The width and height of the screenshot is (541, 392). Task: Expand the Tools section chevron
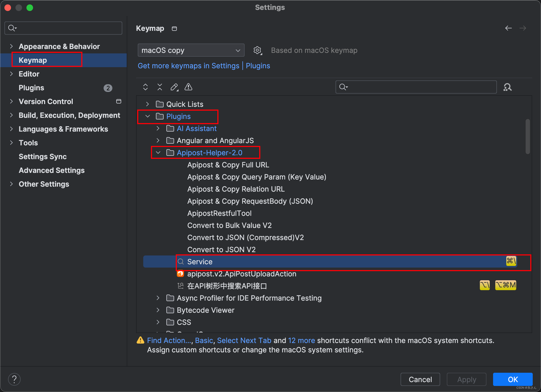11,143
